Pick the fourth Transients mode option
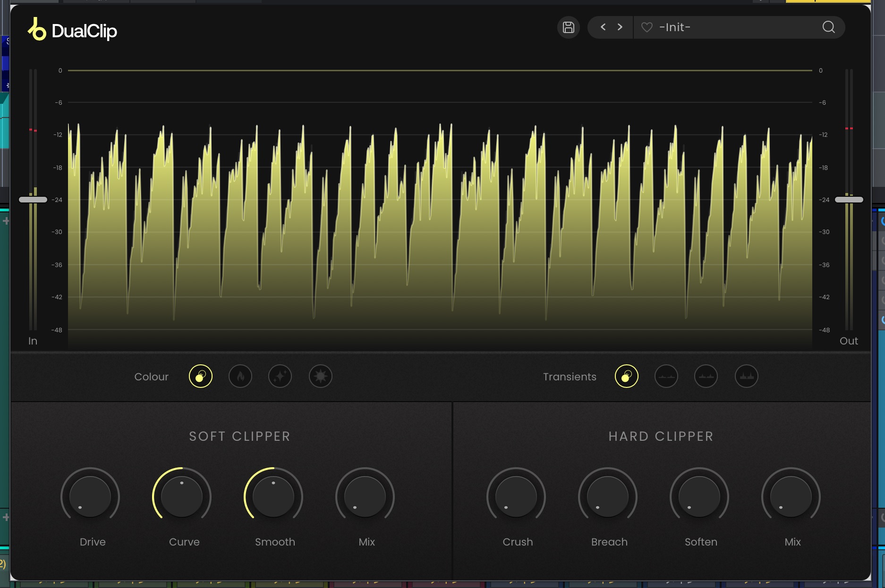This screenshot has height=588, width=885. [x=747, y=377]
